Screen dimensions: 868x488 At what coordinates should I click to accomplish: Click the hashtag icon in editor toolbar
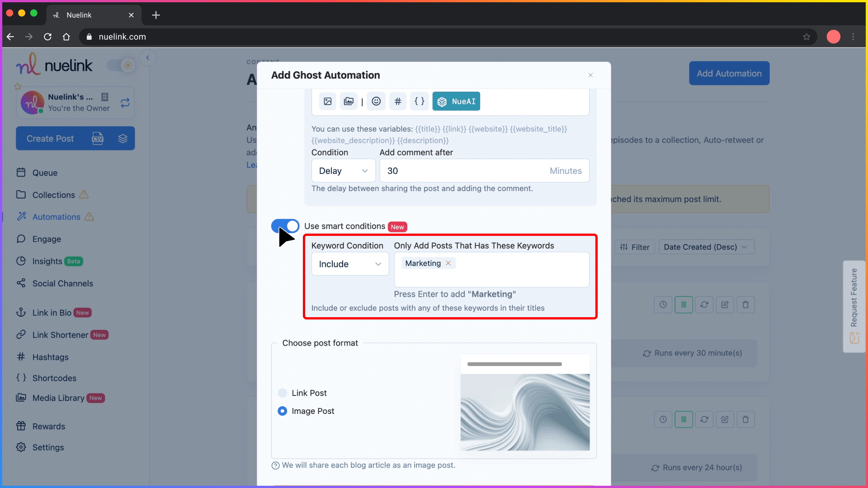(x=398, y=101)
